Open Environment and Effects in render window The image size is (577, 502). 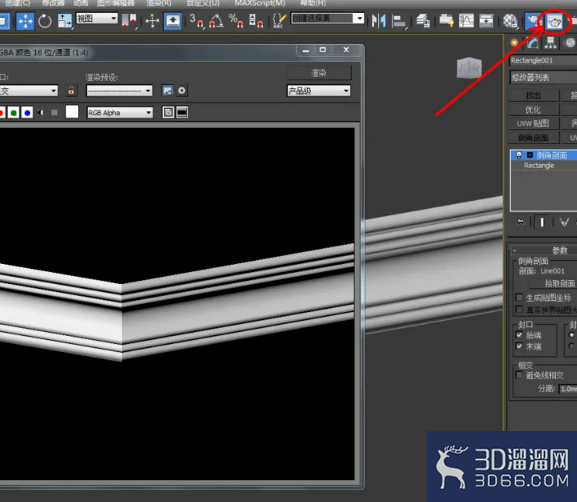(182, 91)
